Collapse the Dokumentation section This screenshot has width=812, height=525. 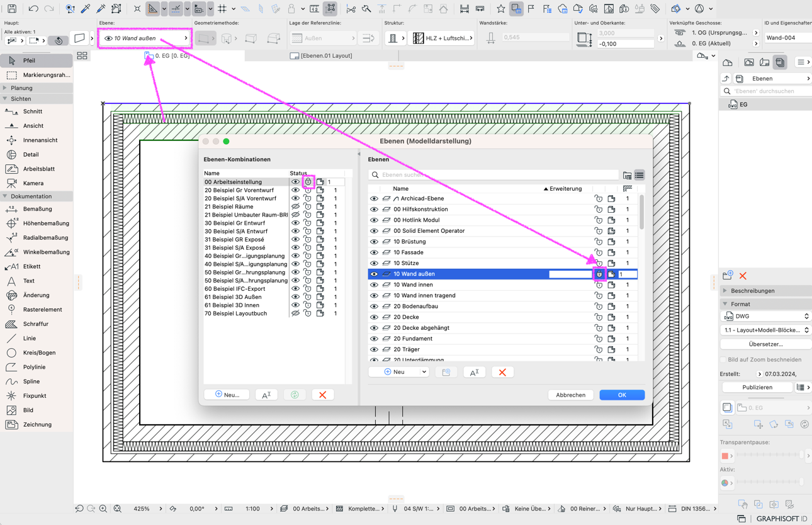point(5,196)
